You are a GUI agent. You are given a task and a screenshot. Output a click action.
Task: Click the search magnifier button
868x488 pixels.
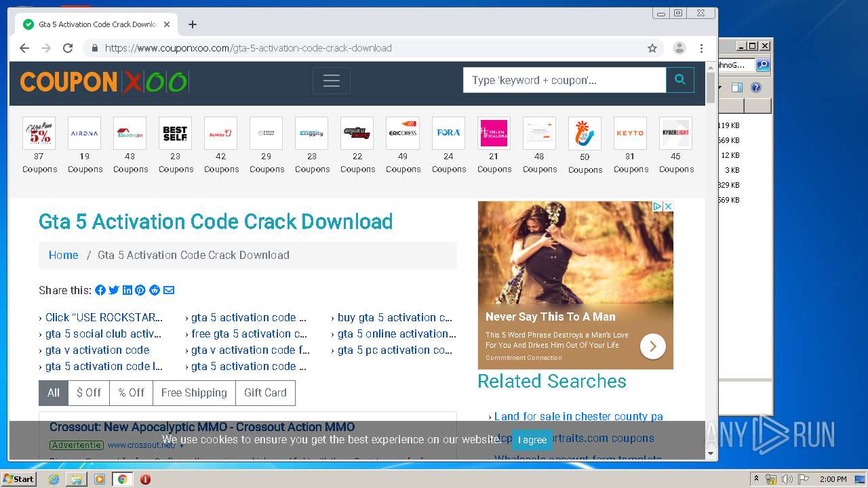(x=680, y=80)
